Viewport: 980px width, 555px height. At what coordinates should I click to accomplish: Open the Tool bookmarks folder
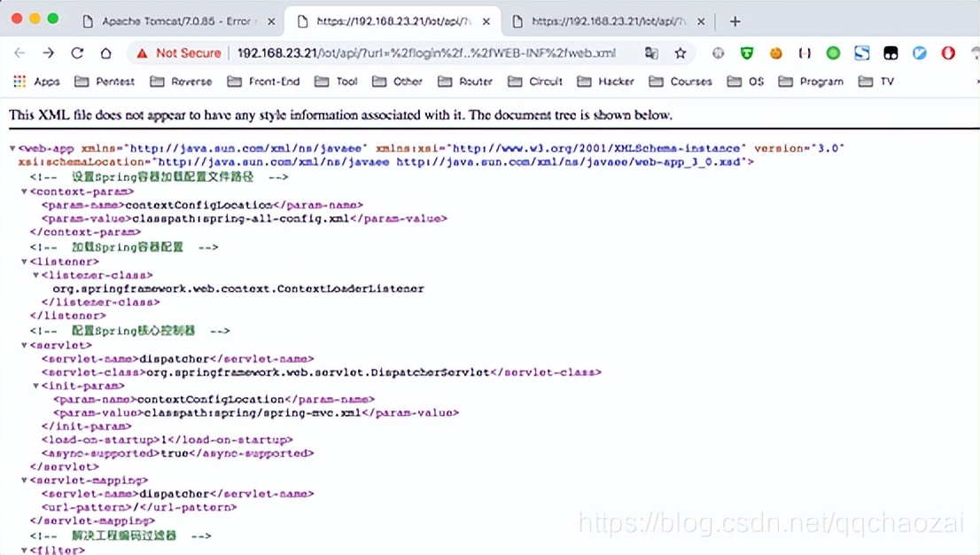coord(336,82)
